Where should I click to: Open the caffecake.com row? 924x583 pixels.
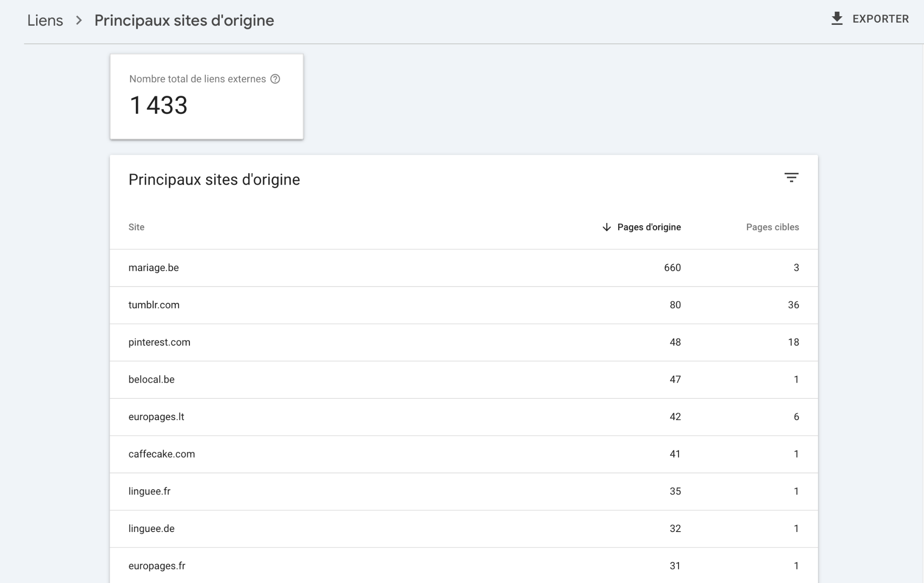click(464, 454)
